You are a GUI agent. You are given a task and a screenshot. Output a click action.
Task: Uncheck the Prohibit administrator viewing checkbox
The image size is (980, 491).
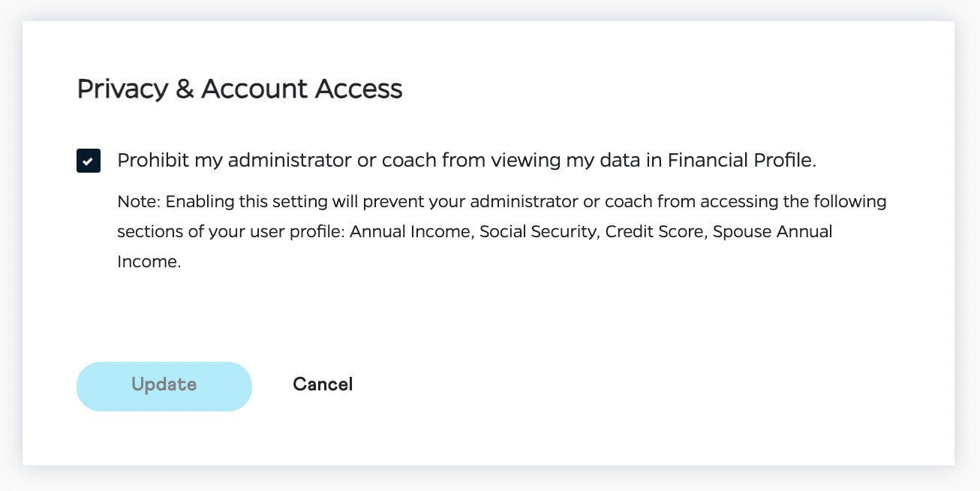[x=89, y=161]
